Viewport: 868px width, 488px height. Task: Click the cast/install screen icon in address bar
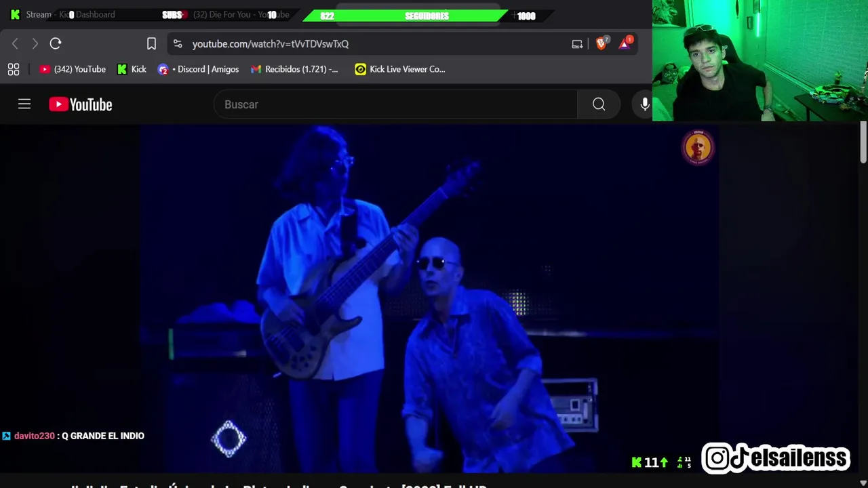point(577,44)
